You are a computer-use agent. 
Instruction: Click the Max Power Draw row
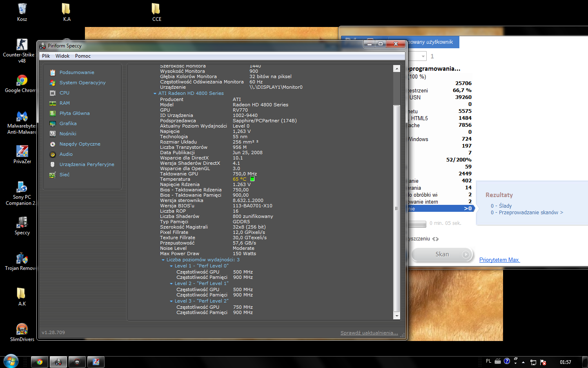(x=208, y=254)
